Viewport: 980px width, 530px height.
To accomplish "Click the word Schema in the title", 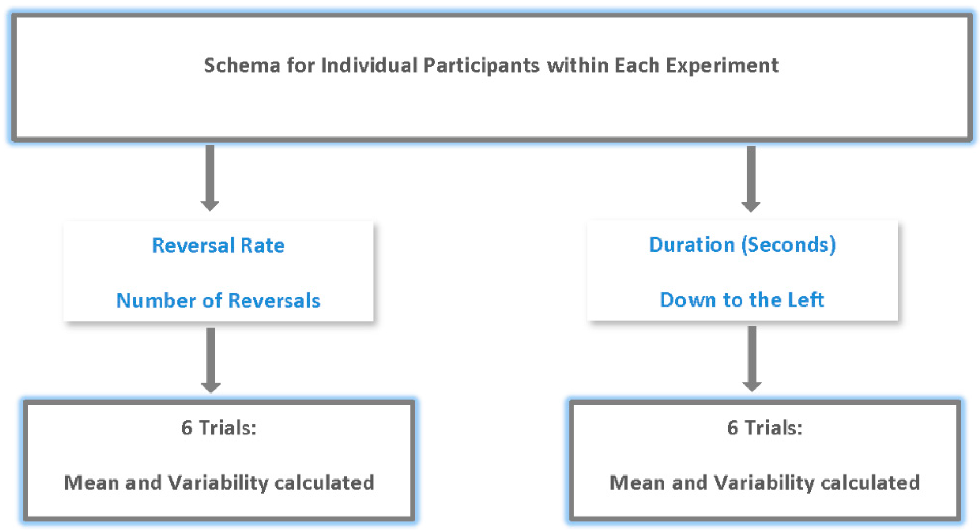I will 242,66.
